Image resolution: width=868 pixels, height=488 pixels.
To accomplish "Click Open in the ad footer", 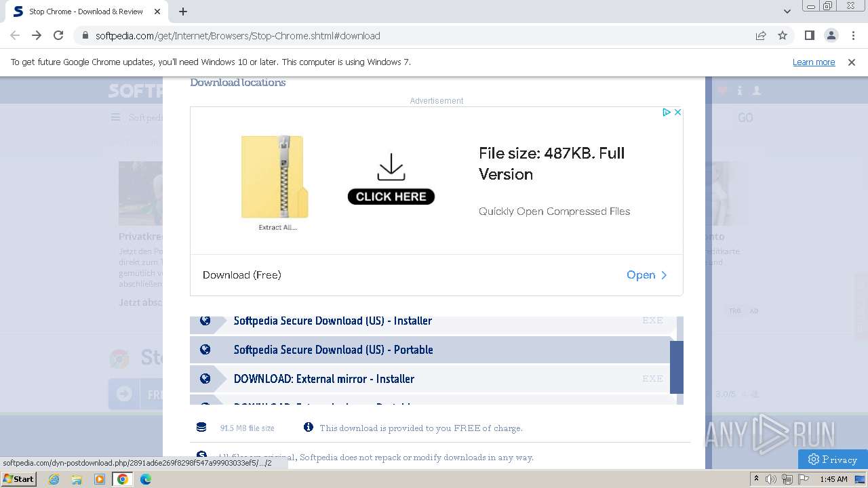I will tap(647, 274).
